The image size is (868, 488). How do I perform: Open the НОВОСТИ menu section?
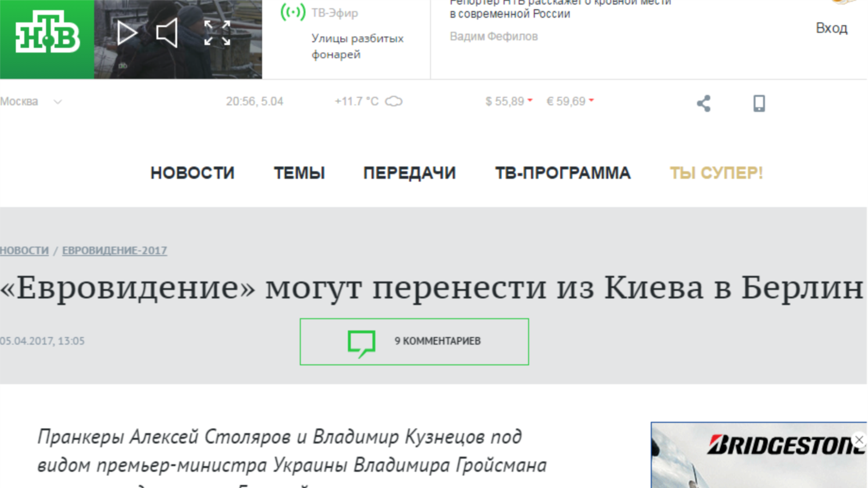point(192,173)
